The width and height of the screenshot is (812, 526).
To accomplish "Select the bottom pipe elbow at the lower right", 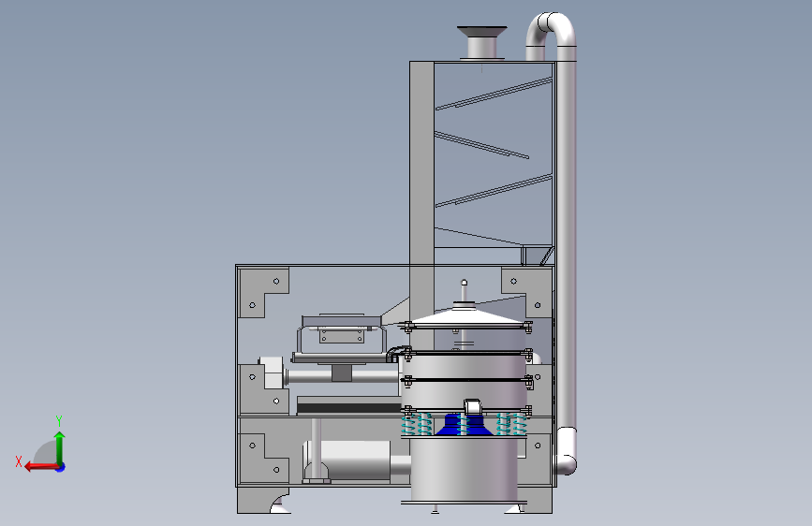I will [x=566, y=451].
